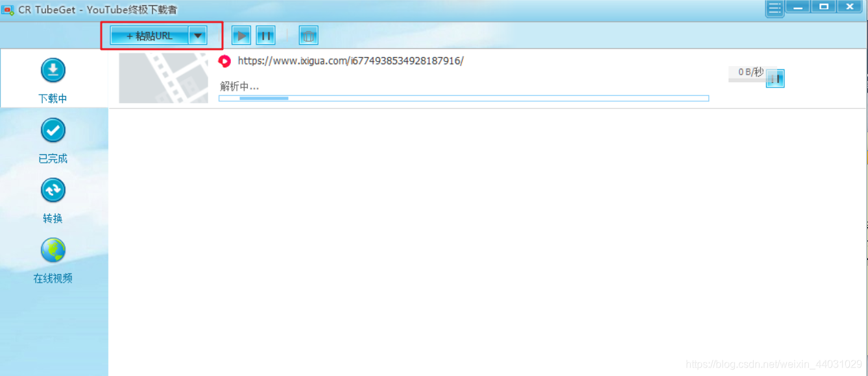Pause the ixigua download item
The width and height of the screenshot is (868, 376).
pyautogui.click(x=775, y=78)
